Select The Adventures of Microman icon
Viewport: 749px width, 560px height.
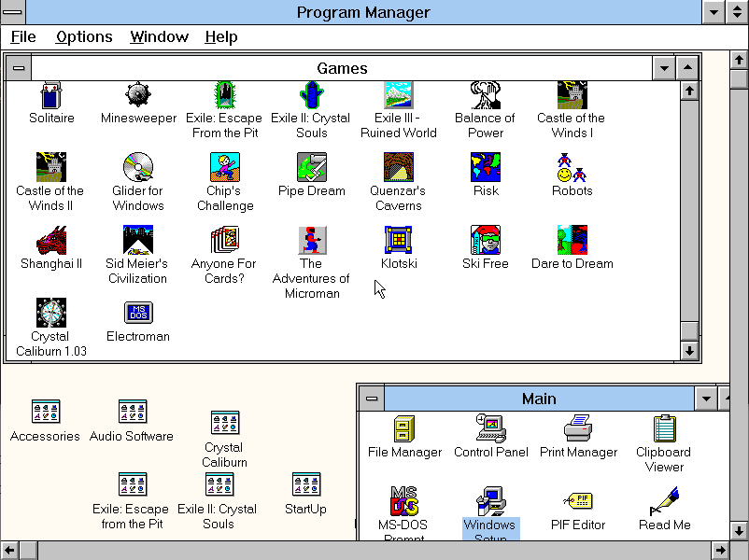311,240
